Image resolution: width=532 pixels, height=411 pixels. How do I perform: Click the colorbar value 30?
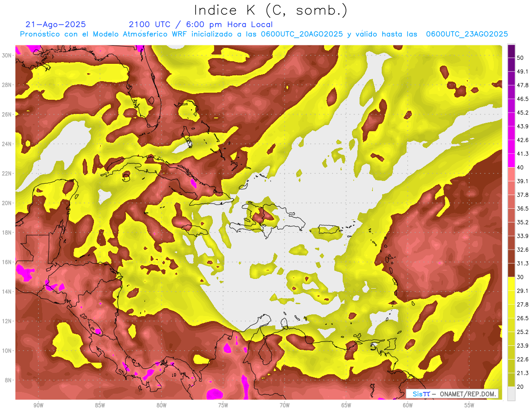tap(520, 277)
